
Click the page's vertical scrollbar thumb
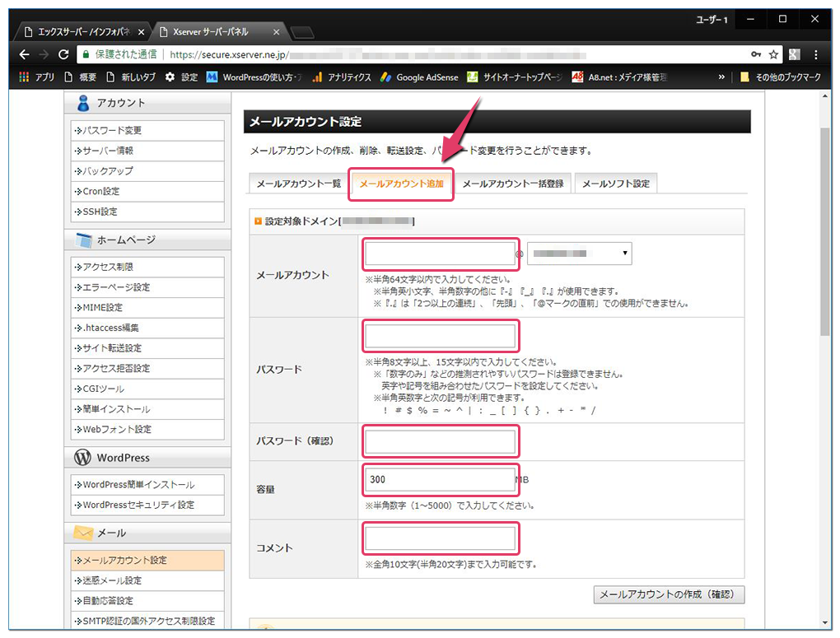(x=824, y=231)
